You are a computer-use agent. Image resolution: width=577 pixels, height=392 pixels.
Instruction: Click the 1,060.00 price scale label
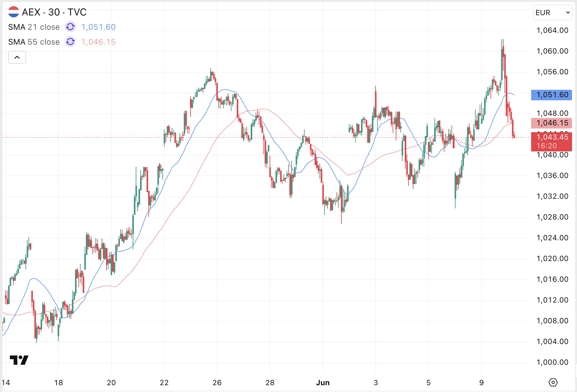pyautogui.click(x=553, y=51)
